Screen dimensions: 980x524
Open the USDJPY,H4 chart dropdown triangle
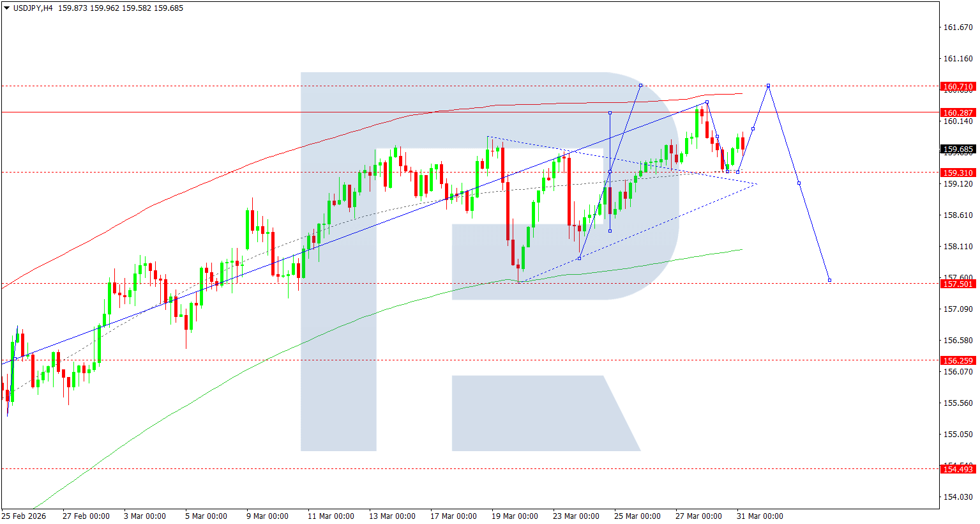coord(6,8)
